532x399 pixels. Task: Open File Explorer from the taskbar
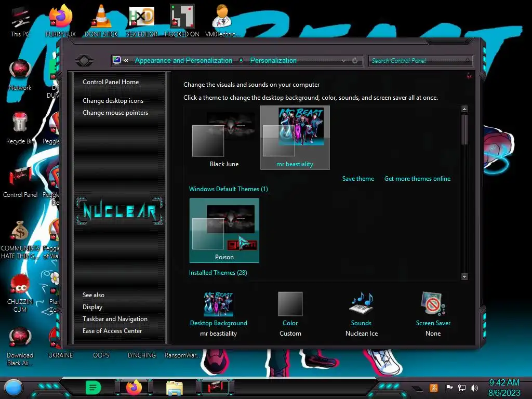pyautogui.click(x=175, y=388)
